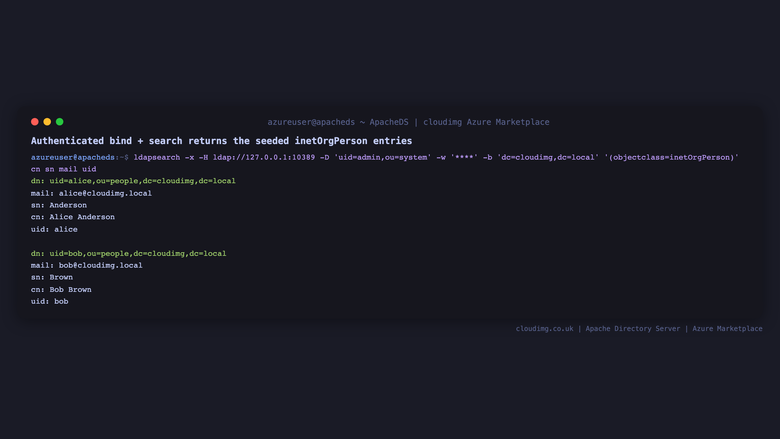Click 'dn: uid=alice,ou=people,dc=cloudimg,dc=local'
The width and height of the screenshot is (780, 439).
pyautogui.click(x=133, y=181)
